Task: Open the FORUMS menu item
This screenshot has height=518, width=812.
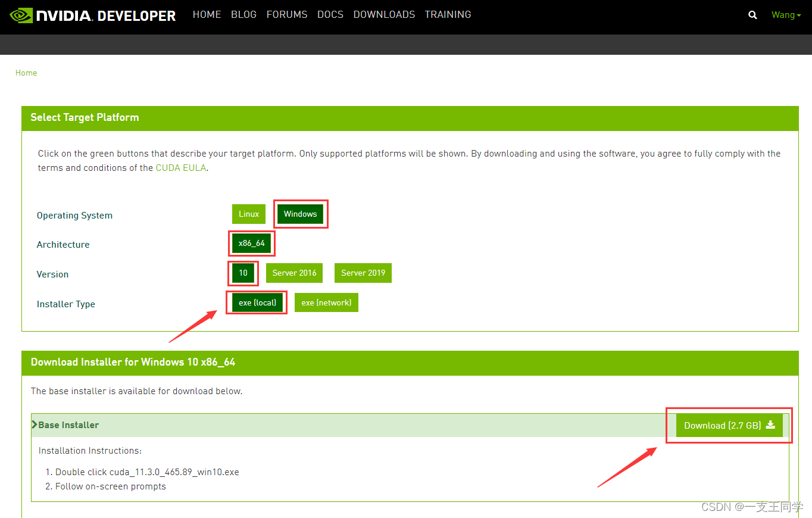Action: tap(287, 14)
